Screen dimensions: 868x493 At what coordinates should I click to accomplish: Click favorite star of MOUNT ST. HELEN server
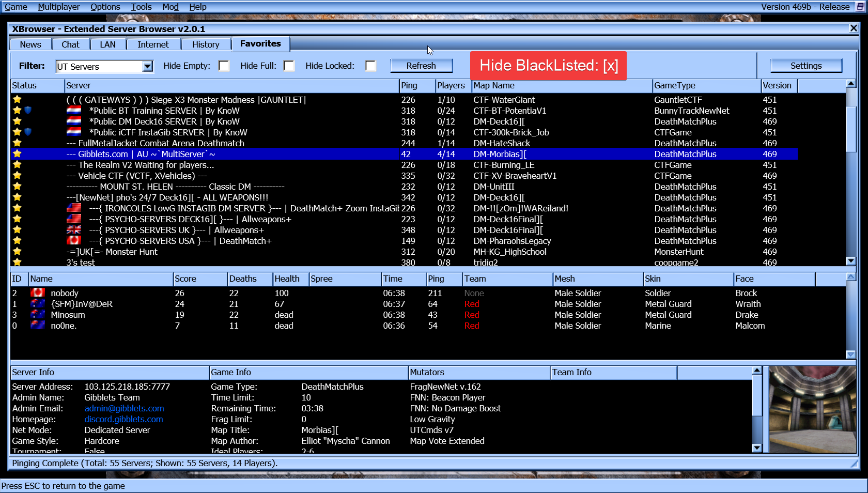click(x=17, y=186)
